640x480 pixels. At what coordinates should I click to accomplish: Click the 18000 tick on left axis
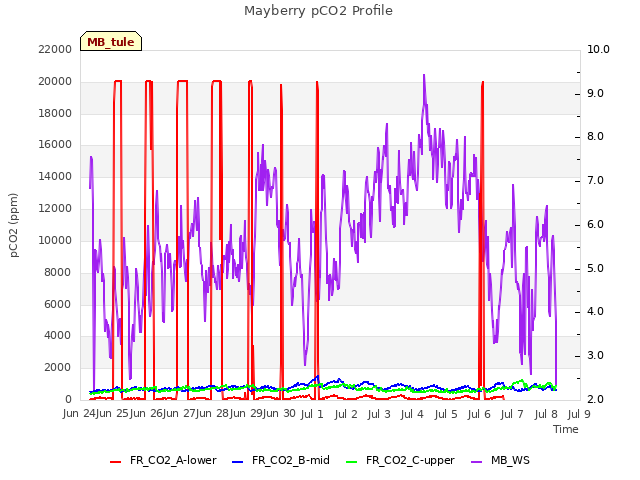(x=55, y=113)
